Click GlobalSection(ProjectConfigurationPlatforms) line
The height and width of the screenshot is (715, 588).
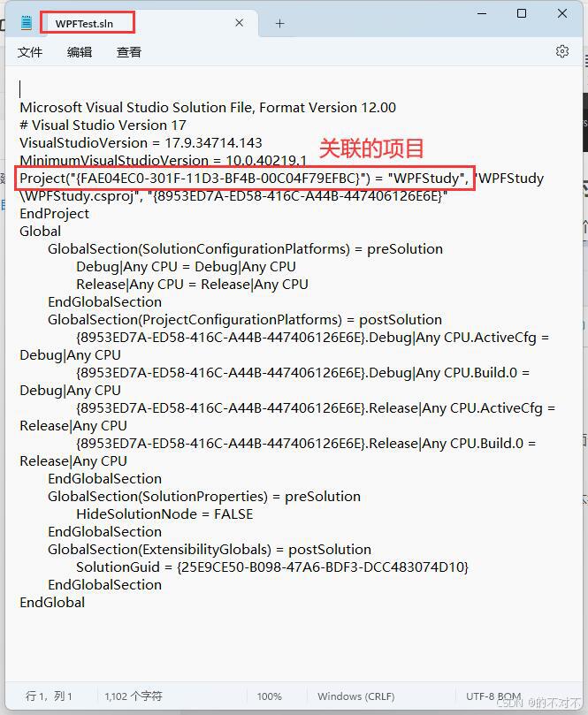[x=245, y=320]
